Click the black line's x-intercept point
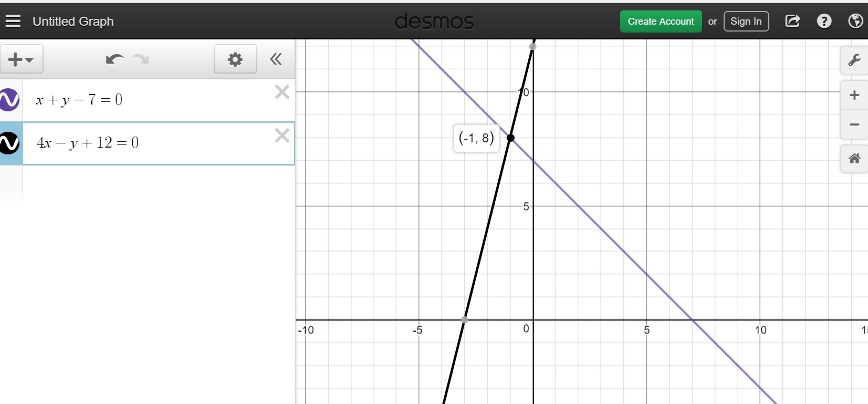 tap(465, 319)
